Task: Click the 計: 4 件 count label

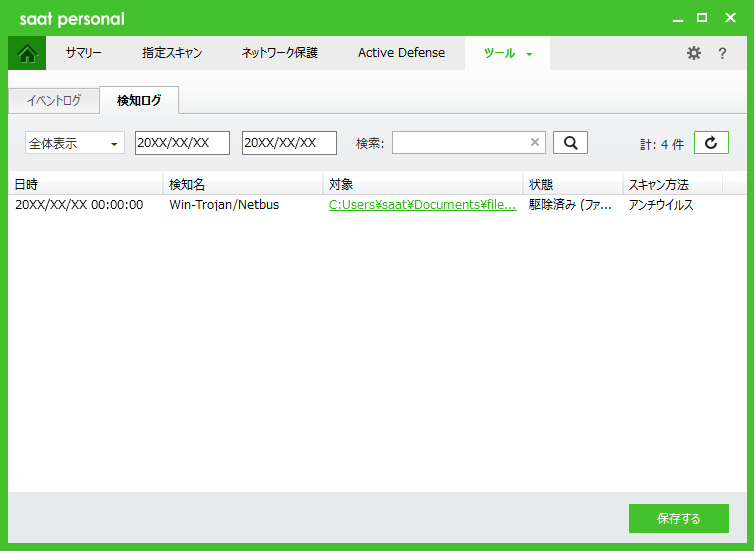Action: pos(662,144)
